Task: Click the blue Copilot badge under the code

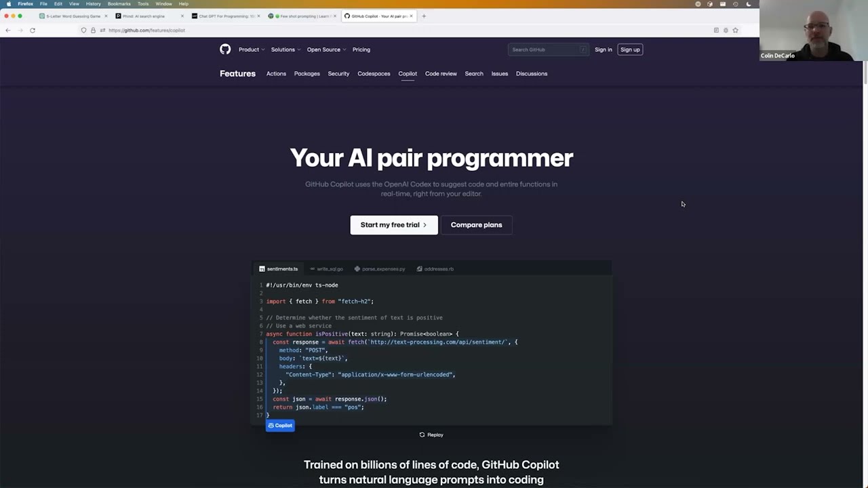Action: coord(280,426)
